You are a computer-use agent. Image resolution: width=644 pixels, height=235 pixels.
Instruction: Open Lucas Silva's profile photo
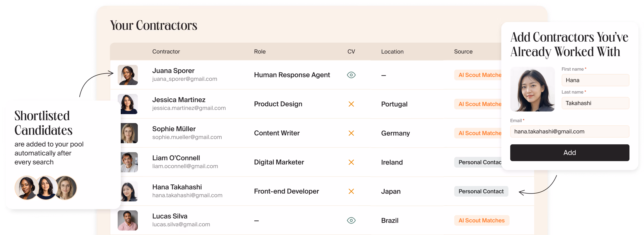[x=128, y=220]
